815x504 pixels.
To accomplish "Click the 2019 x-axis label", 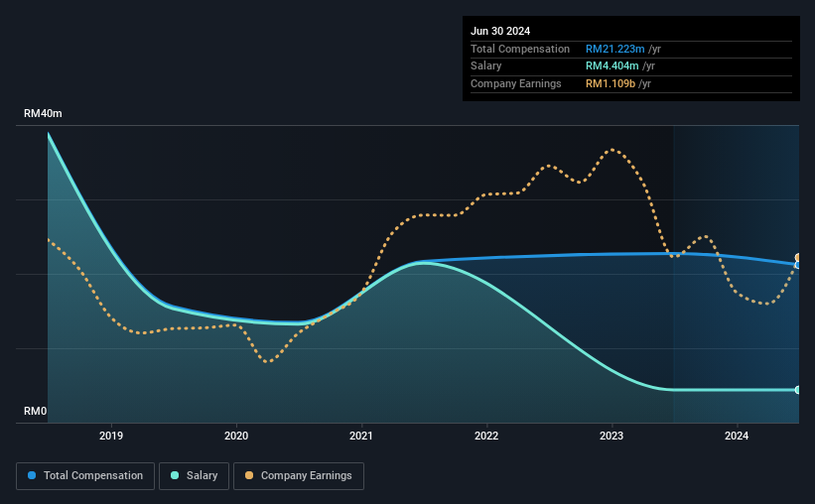I will point(111,436).
